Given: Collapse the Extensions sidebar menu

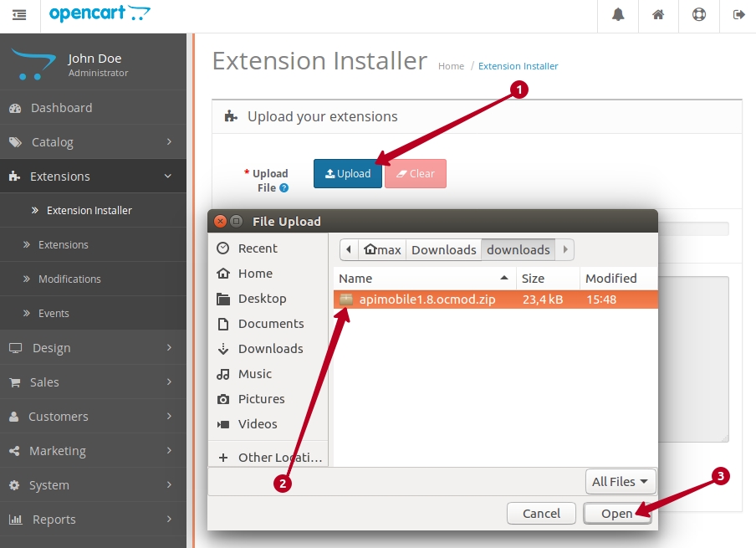Looking at the screenshot, I should tap(93, 177).
